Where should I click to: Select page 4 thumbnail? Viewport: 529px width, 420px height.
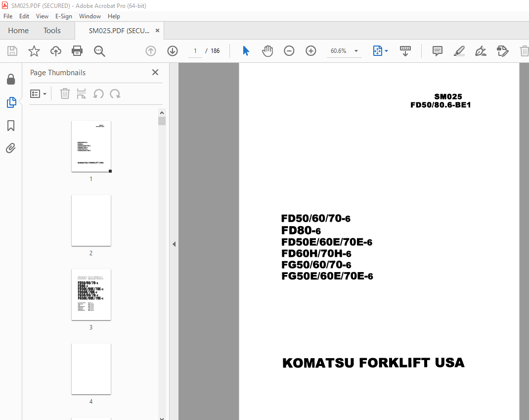pyautogui.click(x=91, y=369)
